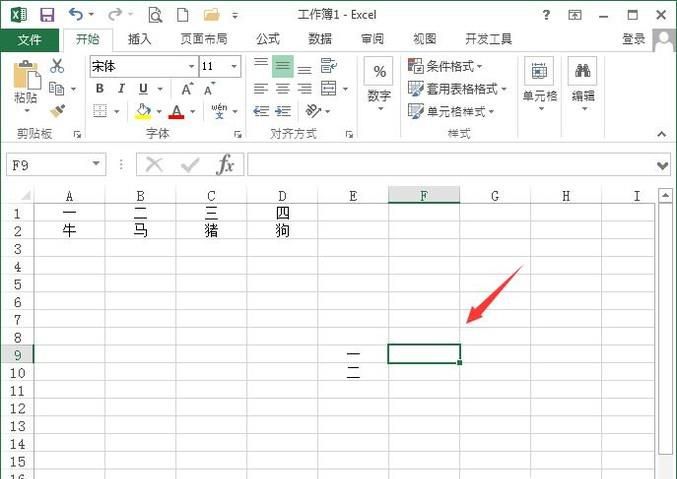Image resolution: width=677 pixels, height=479 pixels.
Task: Apply the fill color bucket
Action: tap(143, 111)
